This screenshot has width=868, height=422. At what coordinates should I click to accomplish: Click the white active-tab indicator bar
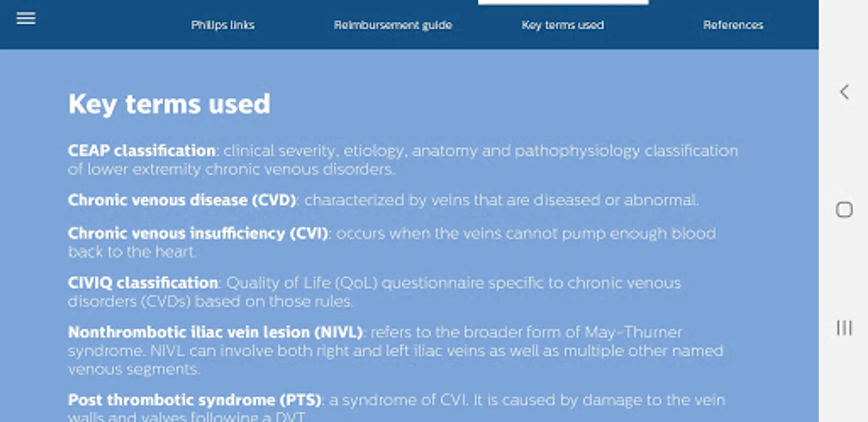[x=563, y=2]
